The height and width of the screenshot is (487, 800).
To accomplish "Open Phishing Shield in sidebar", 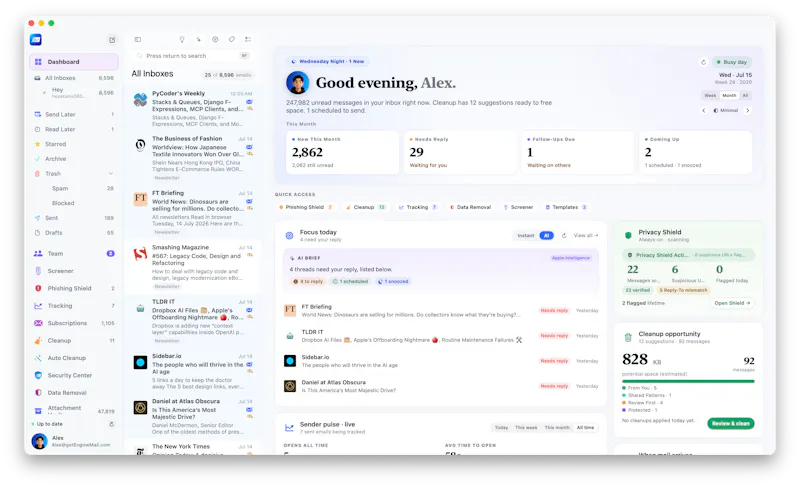I will click(74, 288).
